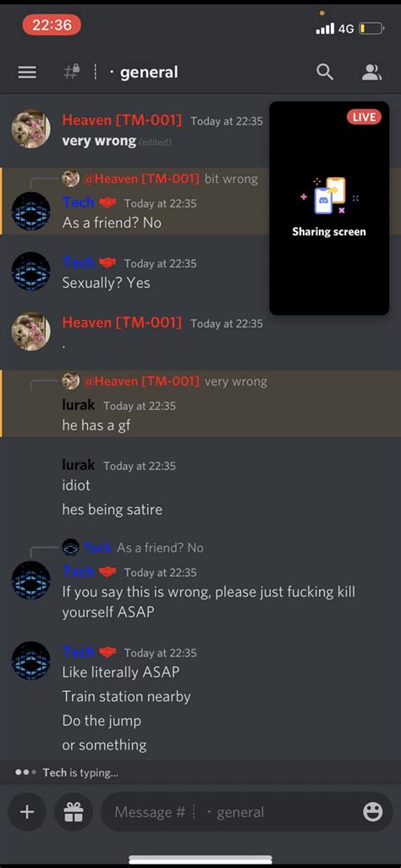Image resolution: width=401 pixels, height=868 pixels.
Task: Tap username 'Heaven [TM-001]' above the dot message
Action: 122,322
